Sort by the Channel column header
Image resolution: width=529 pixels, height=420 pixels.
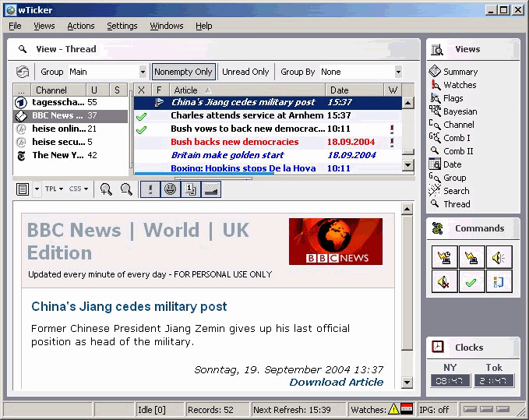point(58,90)
